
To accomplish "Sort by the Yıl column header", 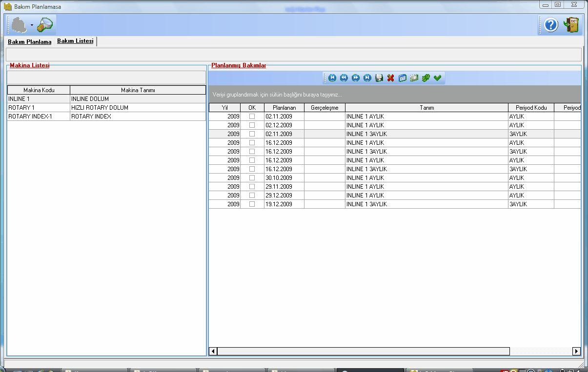I will pos(225,108).
